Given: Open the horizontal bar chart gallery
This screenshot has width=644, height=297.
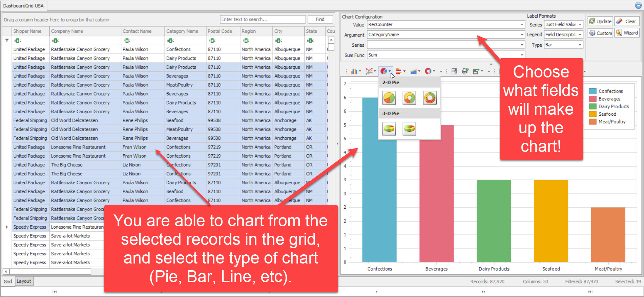Looking at the screenshot, I should coord(400,71).
